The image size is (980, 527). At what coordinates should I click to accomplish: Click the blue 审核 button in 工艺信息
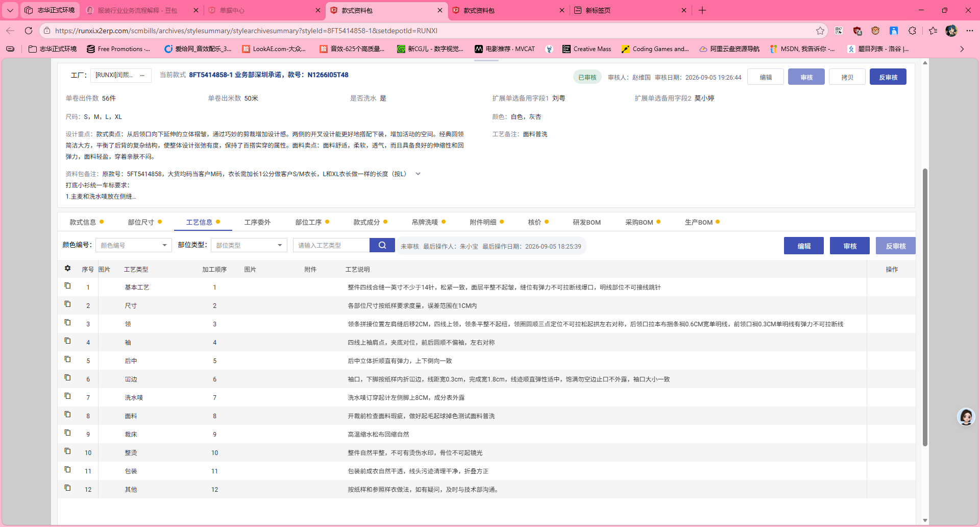(850, 246)
